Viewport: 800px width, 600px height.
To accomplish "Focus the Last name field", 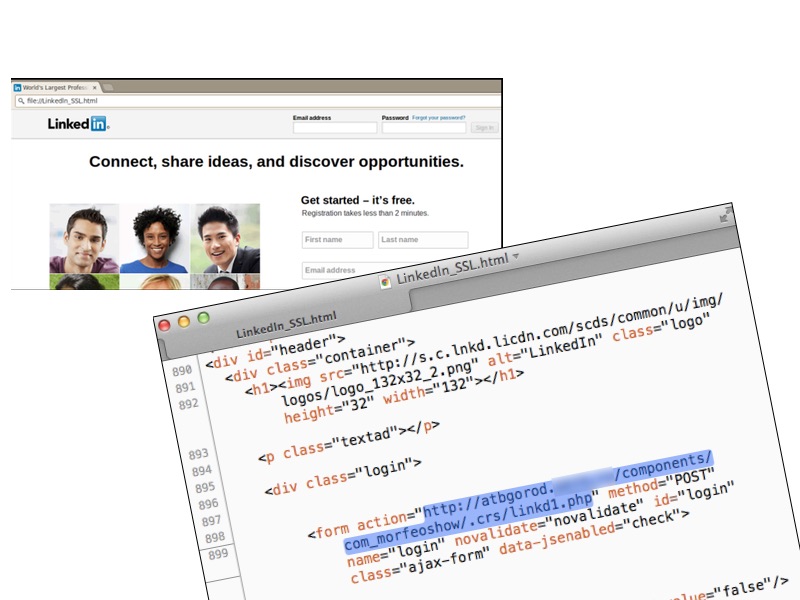I will 422,240.
